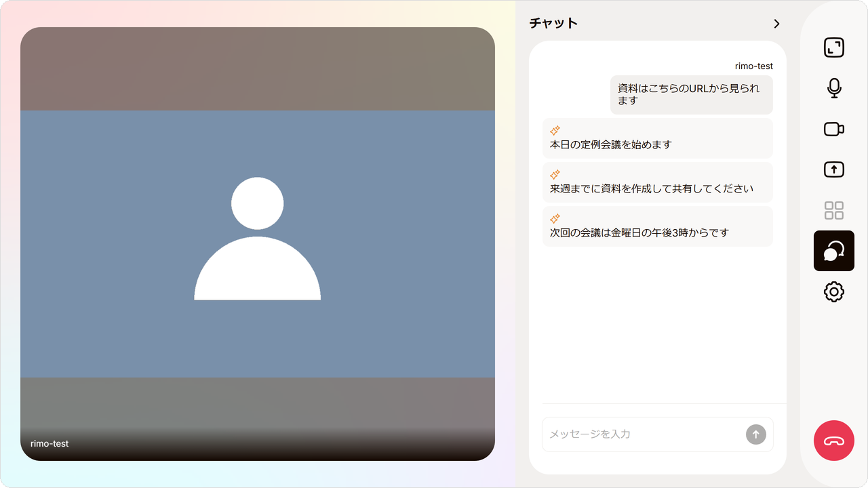Click the チャット panel title

[x=553, y=23]
